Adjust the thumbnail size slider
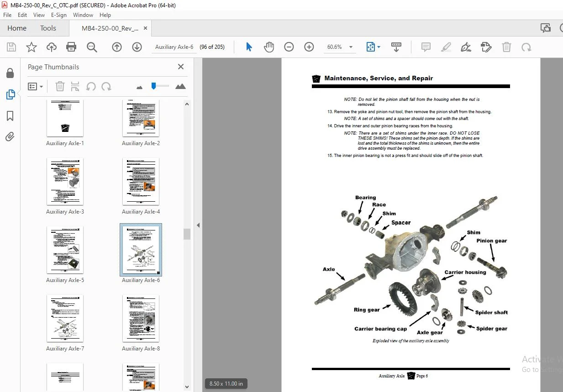 [154, 85]
